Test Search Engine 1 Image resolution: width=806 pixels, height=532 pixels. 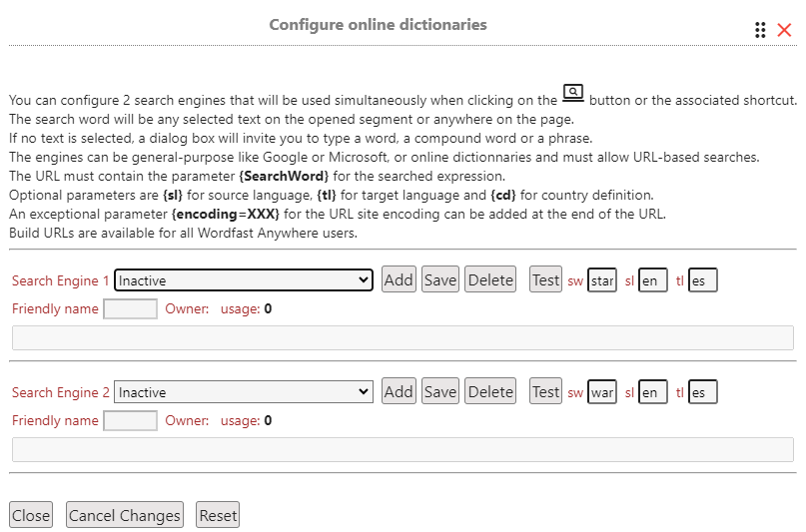[x=546, y=279]
